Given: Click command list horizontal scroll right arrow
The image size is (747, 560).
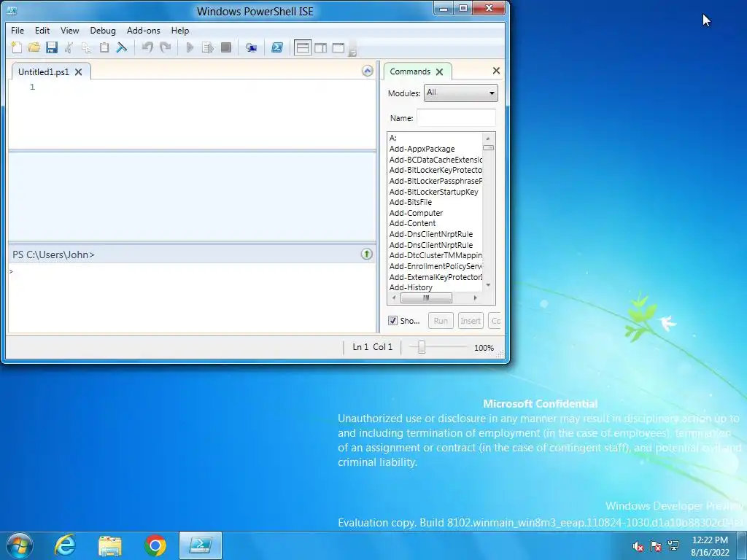Looking at the screenshot, I should point(475,298).
